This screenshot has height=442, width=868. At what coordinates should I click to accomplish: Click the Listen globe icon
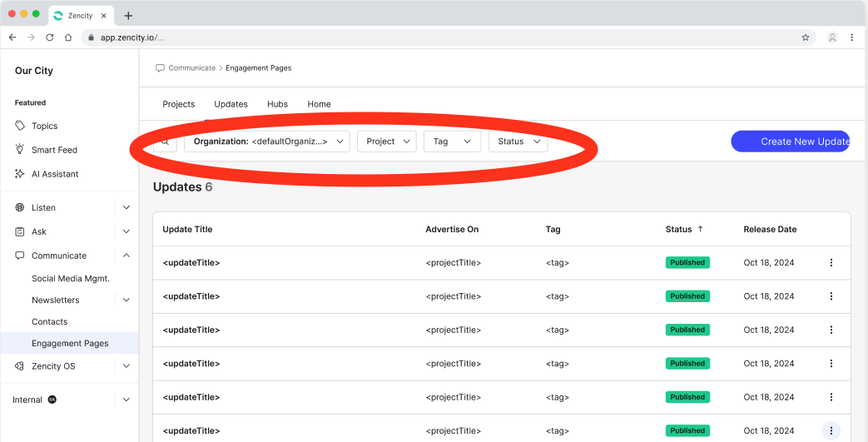20,207
